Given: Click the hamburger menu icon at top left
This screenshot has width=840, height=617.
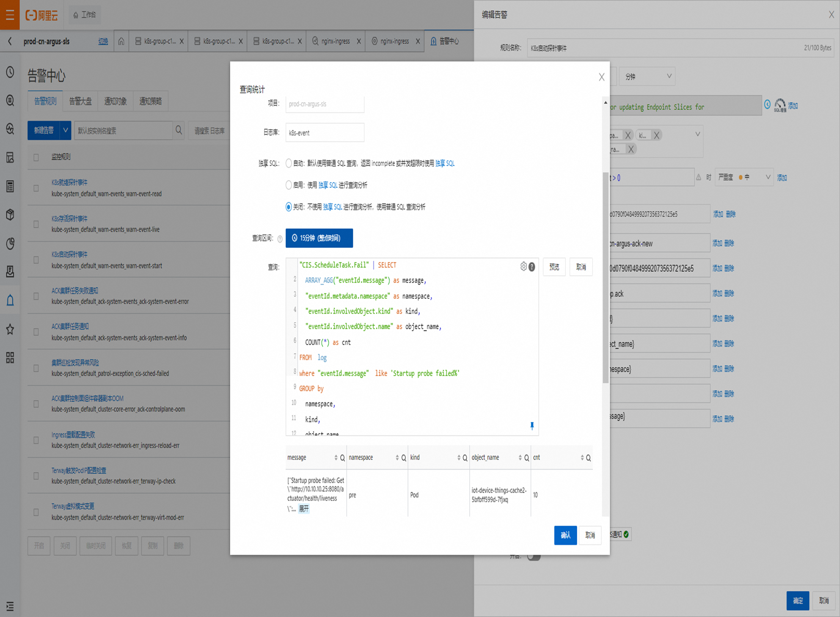Looking at the screenshot, I should coord(10,15).
